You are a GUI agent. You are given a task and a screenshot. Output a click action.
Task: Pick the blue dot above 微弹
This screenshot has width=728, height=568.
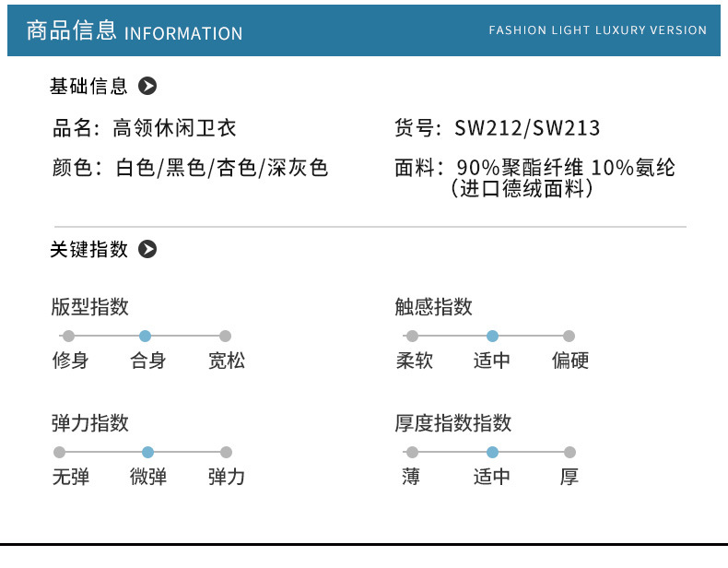pyautogui.click(x=147, y=453)
